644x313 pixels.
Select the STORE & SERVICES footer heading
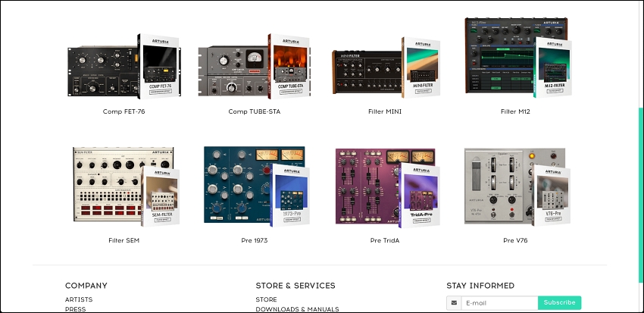coord(295,286)
